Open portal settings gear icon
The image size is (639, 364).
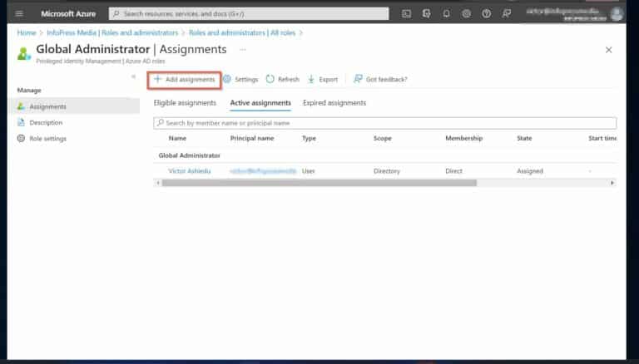coord(466,14)
